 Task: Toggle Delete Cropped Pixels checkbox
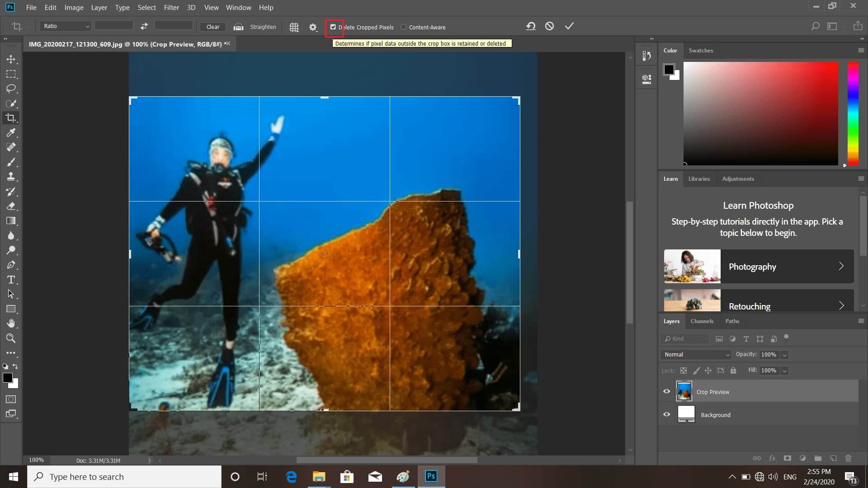pyautogui.click(x=333, y=27)
